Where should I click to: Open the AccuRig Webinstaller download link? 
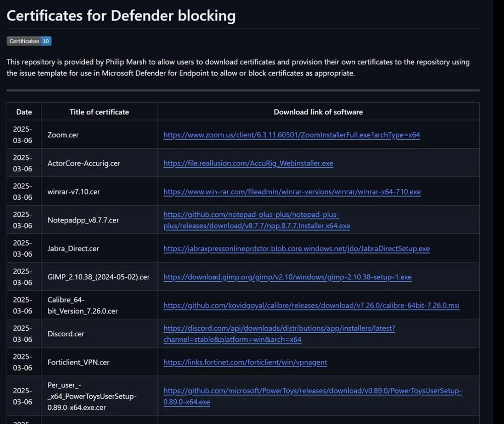coord(248,163)
